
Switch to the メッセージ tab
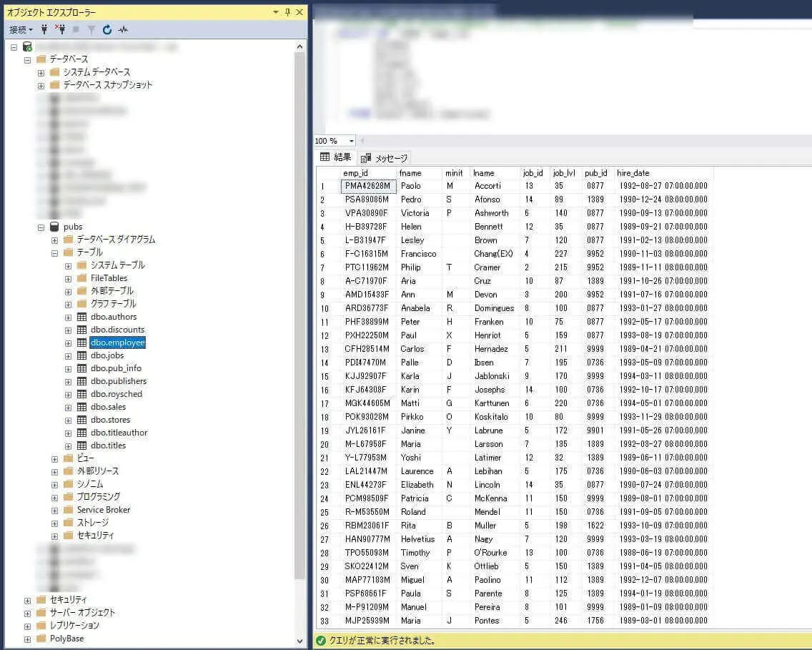[x=384, y=158]
